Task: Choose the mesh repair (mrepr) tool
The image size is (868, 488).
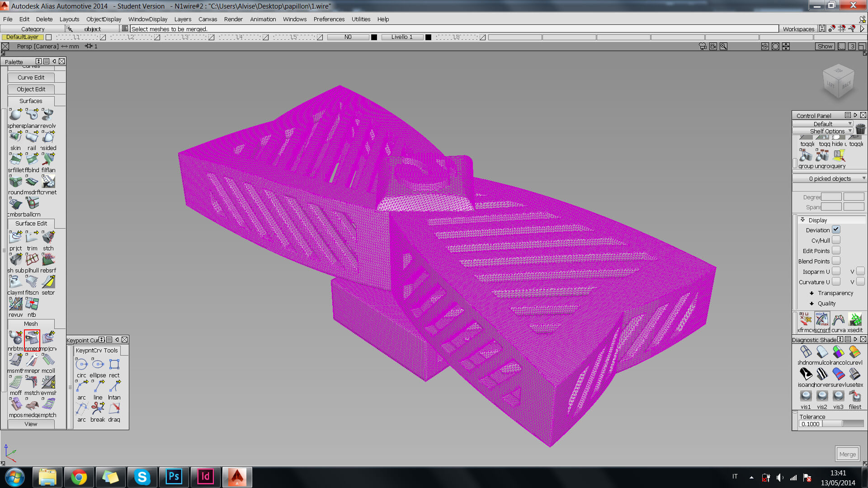Action: point(32,360)
